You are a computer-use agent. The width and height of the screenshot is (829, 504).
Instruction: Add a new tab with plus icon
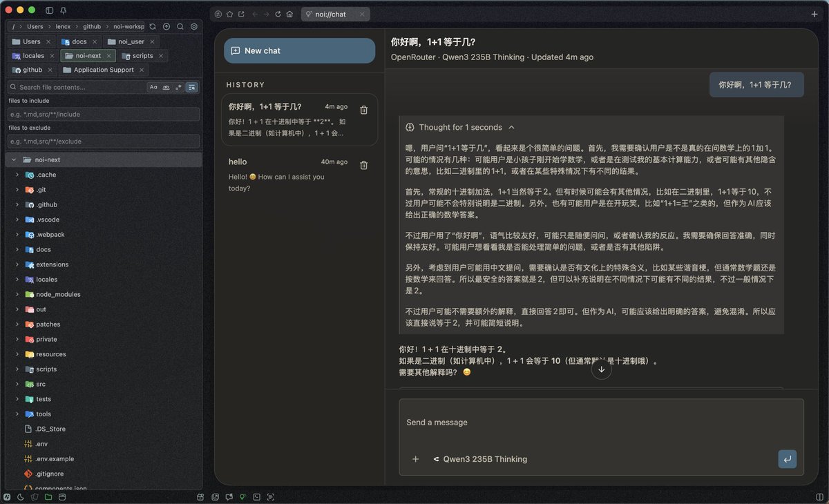tap(814, 14)
